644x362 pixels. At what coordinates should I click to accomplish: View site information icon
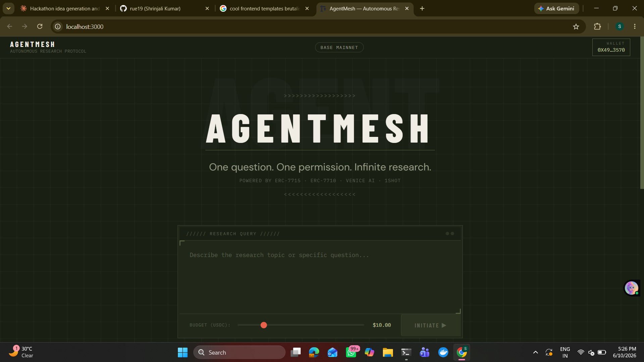(58, 27)
